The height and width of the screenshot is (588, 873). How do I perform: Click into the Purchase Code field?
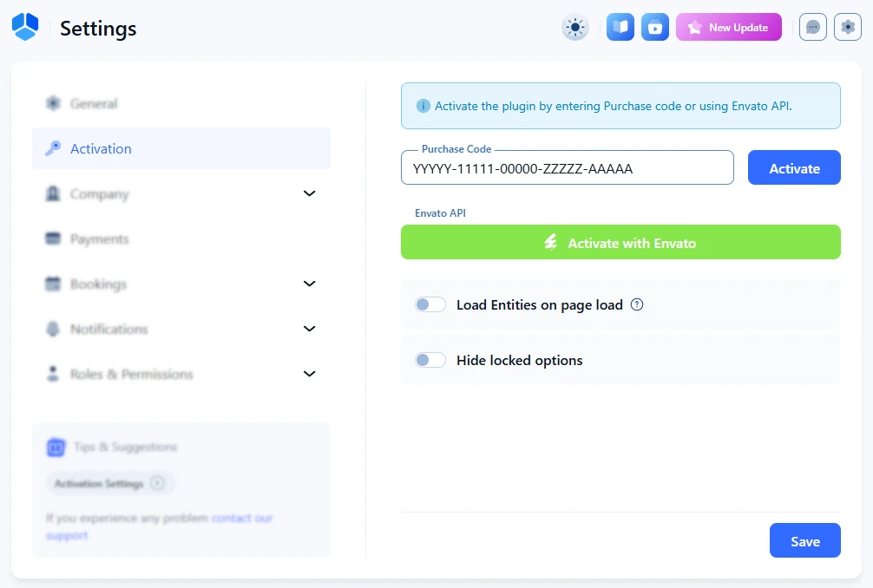point(567,169)
